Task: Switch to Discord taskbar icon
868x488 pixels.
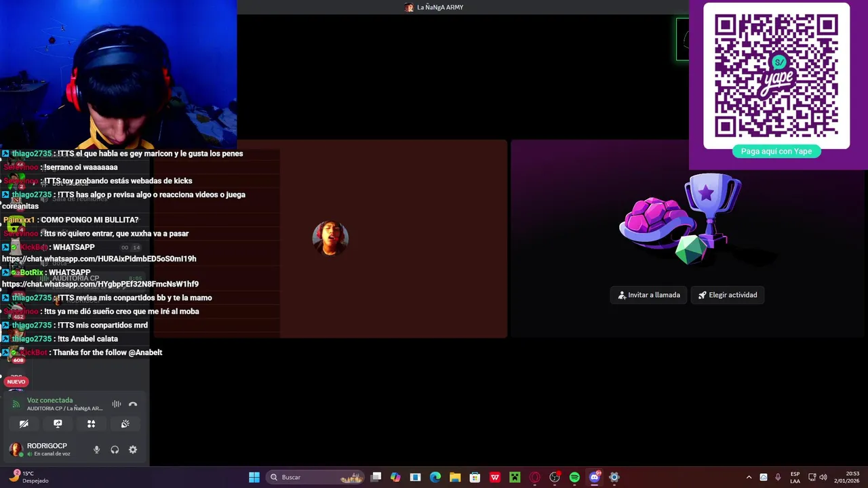Action: click(x=595, y=477)
